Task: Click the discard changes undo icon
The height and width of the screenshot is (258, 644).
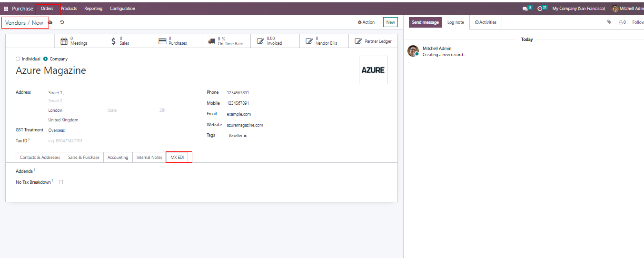Action: [x=62, y=22]
